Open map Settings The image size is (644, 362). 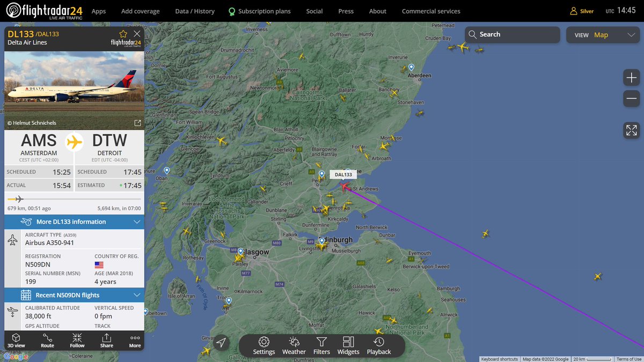click(x=264, y=346)
